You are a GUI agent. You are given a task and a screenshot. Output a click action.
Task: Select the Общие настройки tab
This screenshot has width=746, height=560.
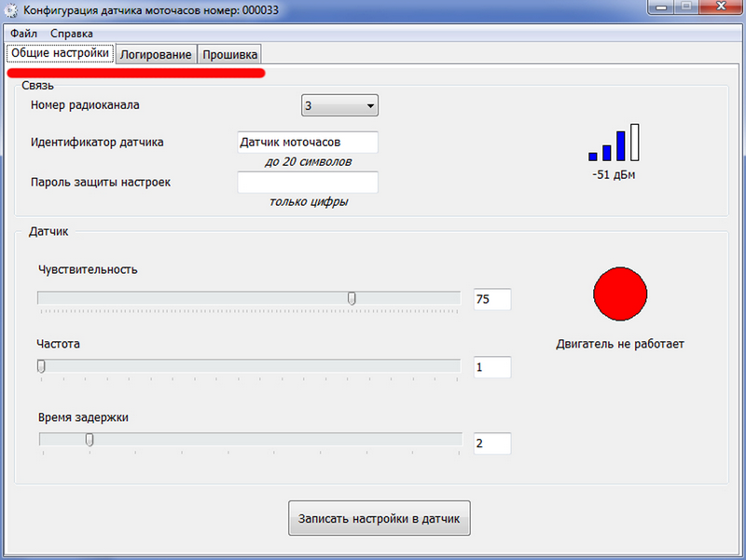point(60,53)
